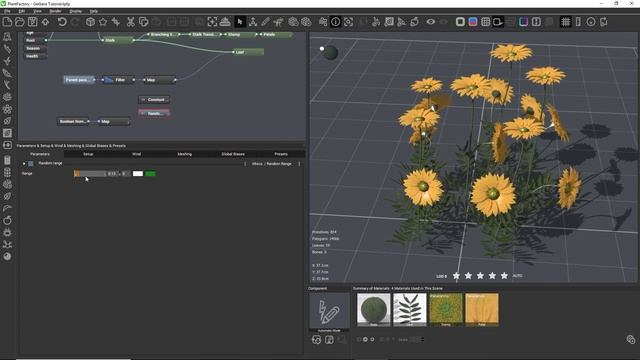Open the Render menu
640x360 pixels.
pyautogui.click(x=55, y=11)
